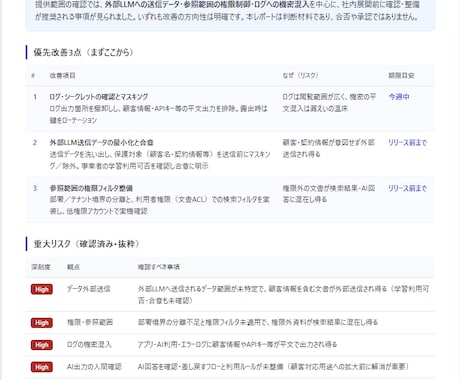Click the High badge for 'データ外部送信'
Image resolution: width=460 pixels, height=380 pixels.
(42, 289)
